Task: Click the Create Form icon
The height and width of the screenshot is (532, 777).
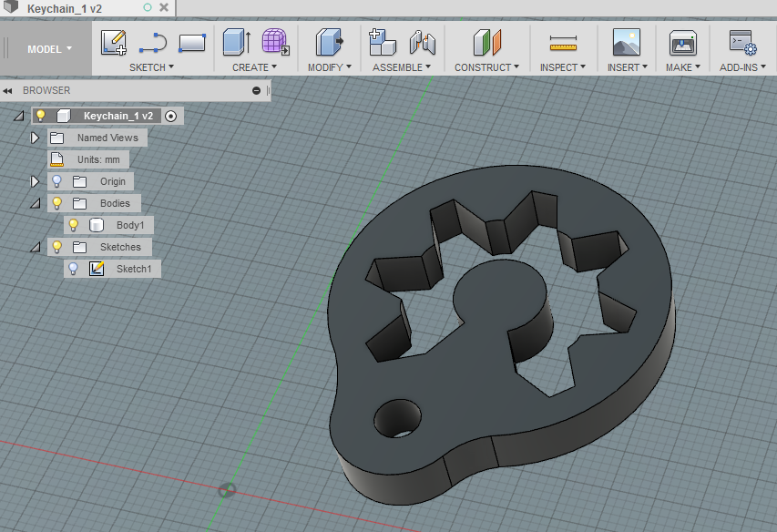Action: 275,43
